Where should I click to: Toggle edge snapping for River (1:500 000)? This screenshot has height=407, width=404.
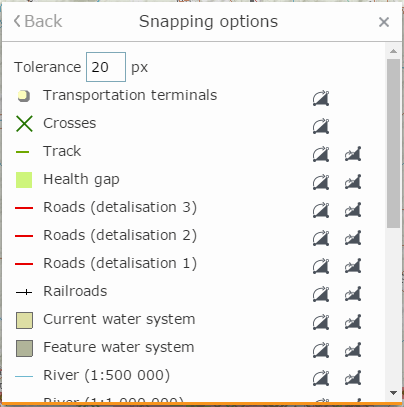[x=353, y=378]
